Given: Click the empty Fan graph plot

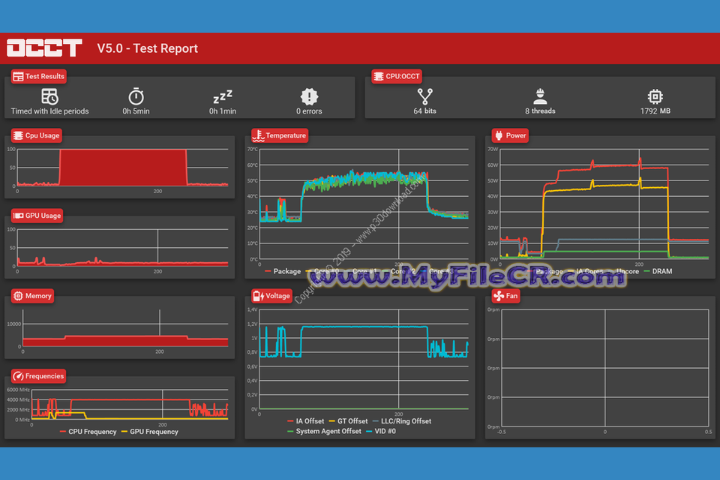Looking at the screenshot, I should 605,368.
